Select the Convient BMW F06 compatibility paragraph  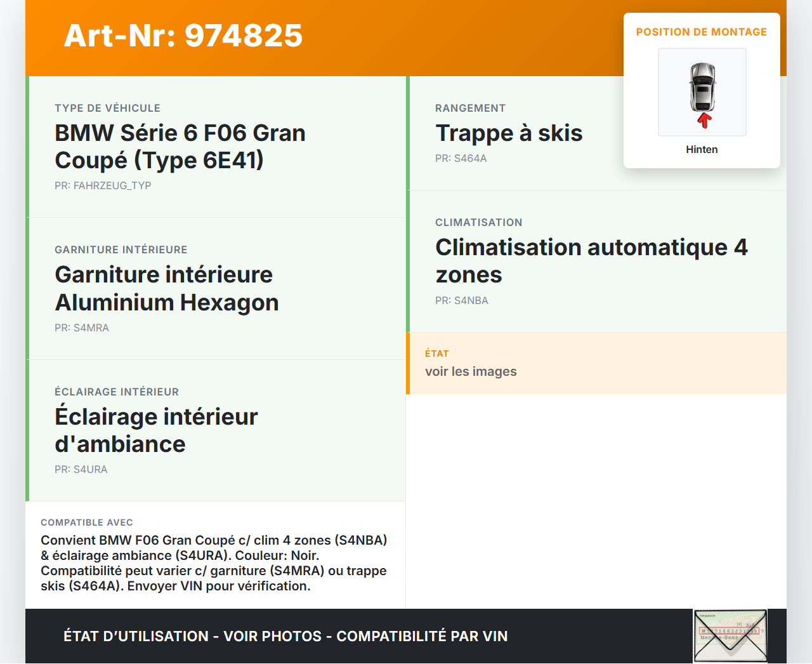pos(214,563)
